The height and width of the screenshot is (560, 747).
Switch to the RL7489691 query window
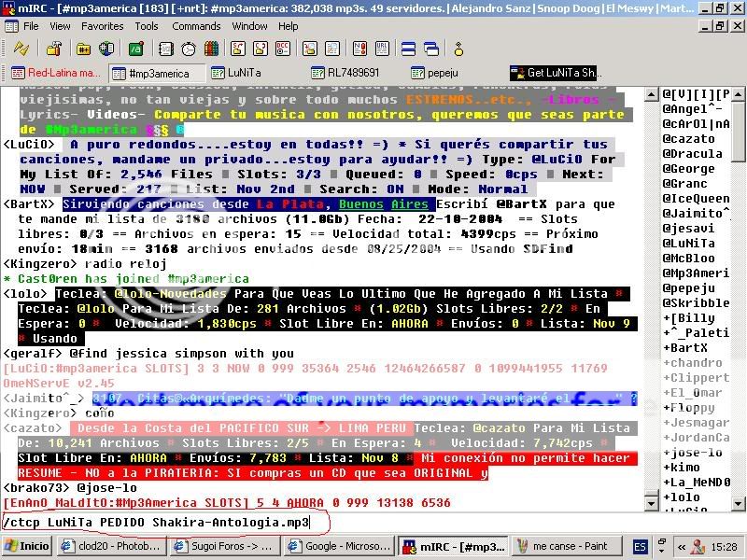345,73
